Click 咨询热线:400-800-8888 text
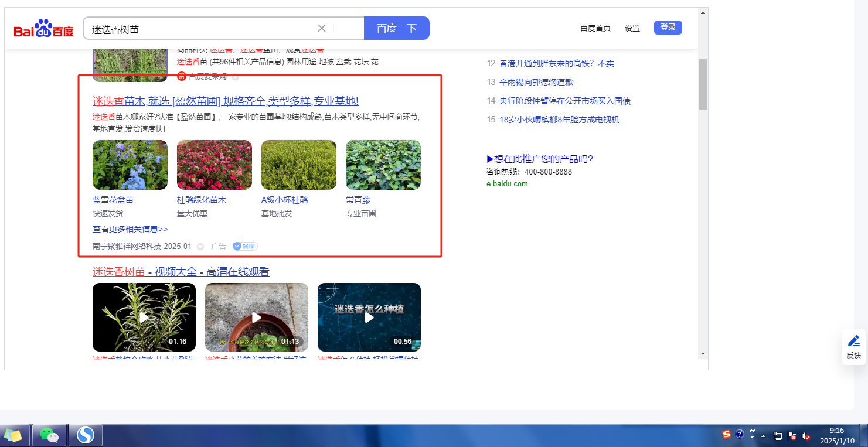The width and height of the screenshot is (868, 447). [x=529, y=172]
